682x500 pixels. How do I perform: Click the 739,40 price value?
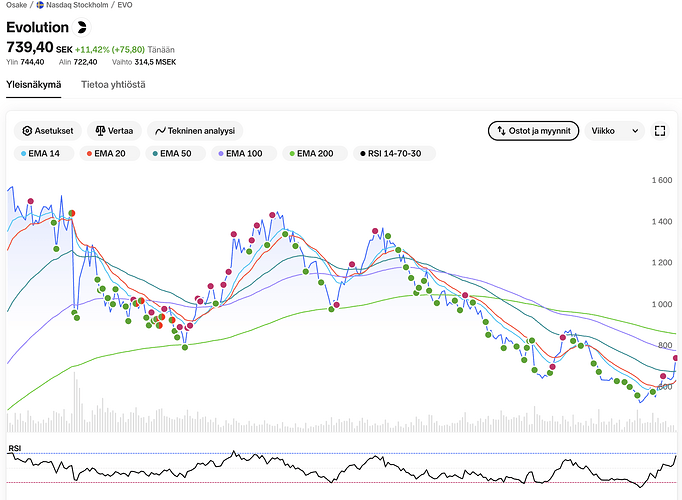pyautogui.click(x=30, y=47)
